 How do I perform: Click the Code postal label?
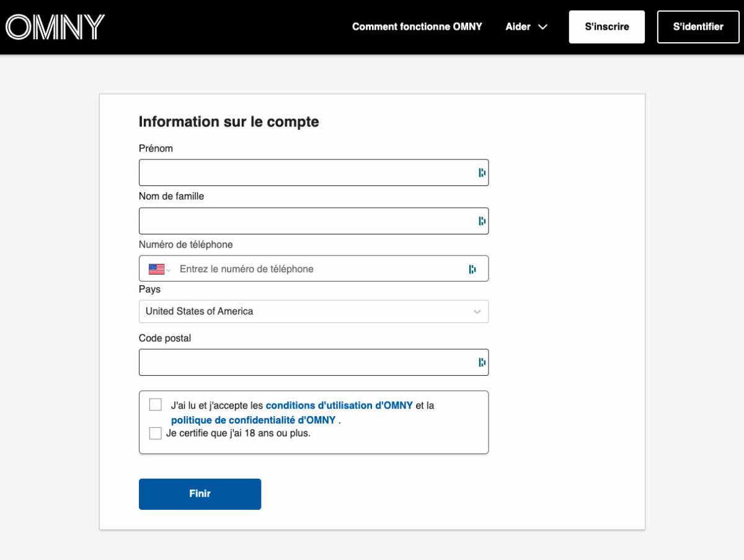tap(165, 339)
